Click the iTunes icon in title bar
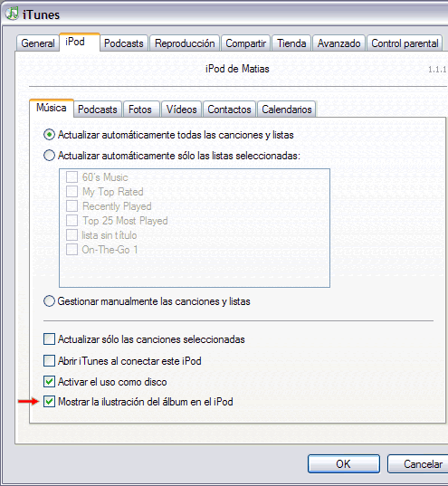 click(x=12, y=14)
